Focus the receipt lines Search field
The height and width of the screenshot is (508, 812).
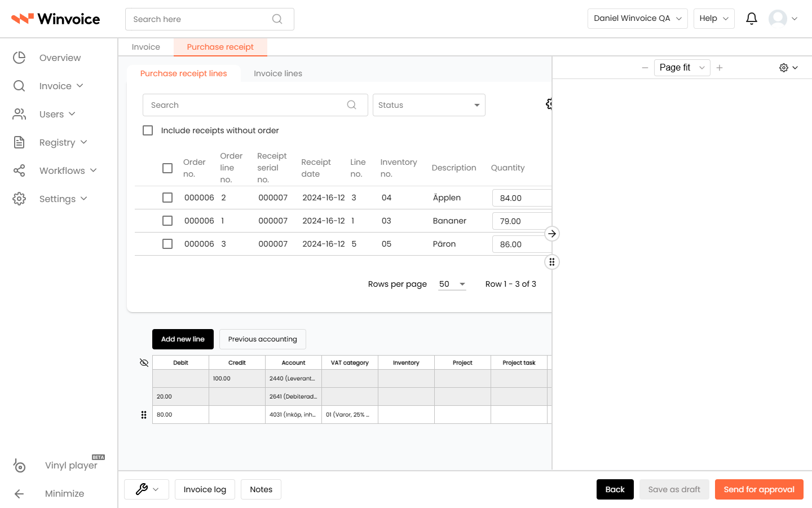[255, 105]
